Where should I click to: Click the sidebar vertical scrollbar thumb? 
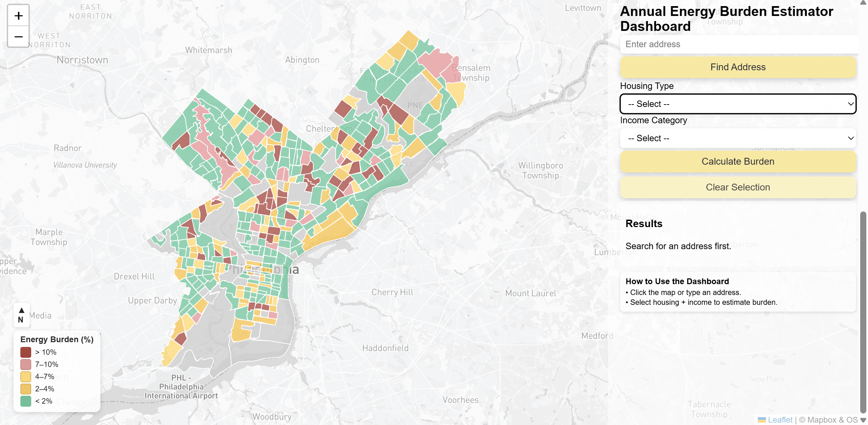pyautogui.click(x=863, y=312)
